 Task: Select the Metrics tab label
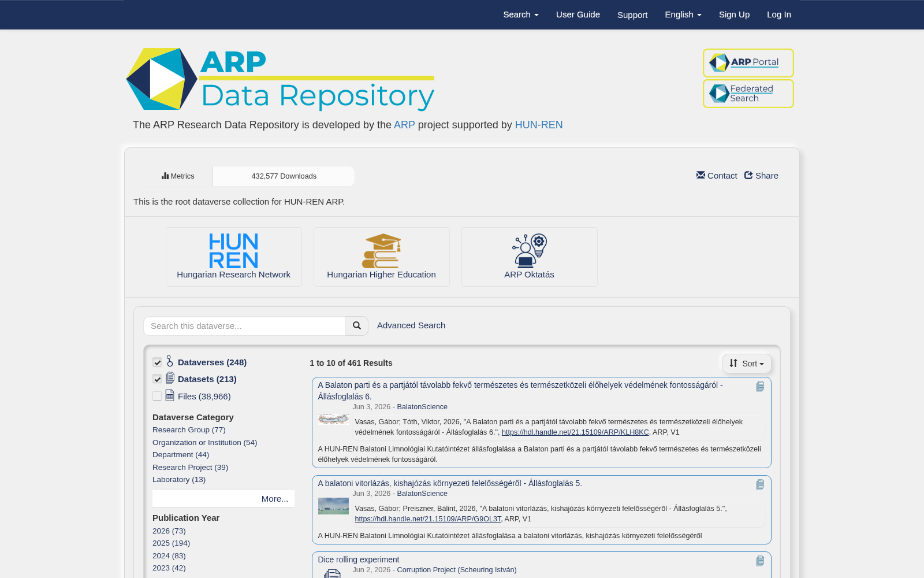pos(182,176)
